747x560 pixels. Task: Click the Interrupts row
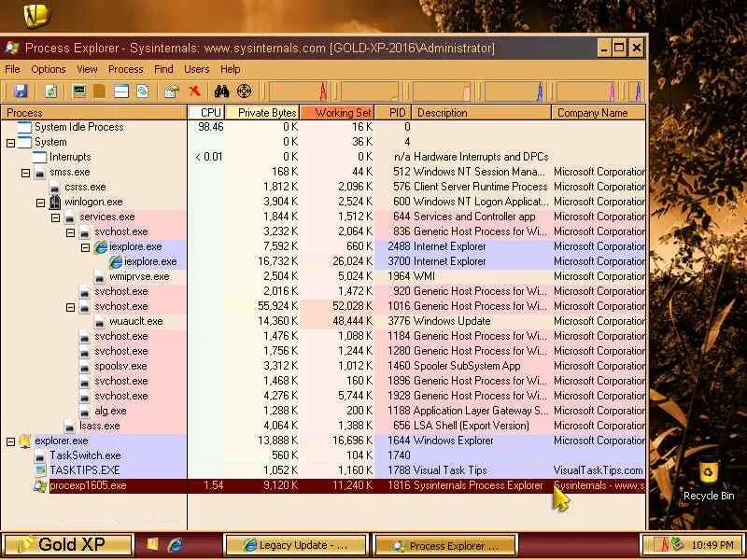323,157
